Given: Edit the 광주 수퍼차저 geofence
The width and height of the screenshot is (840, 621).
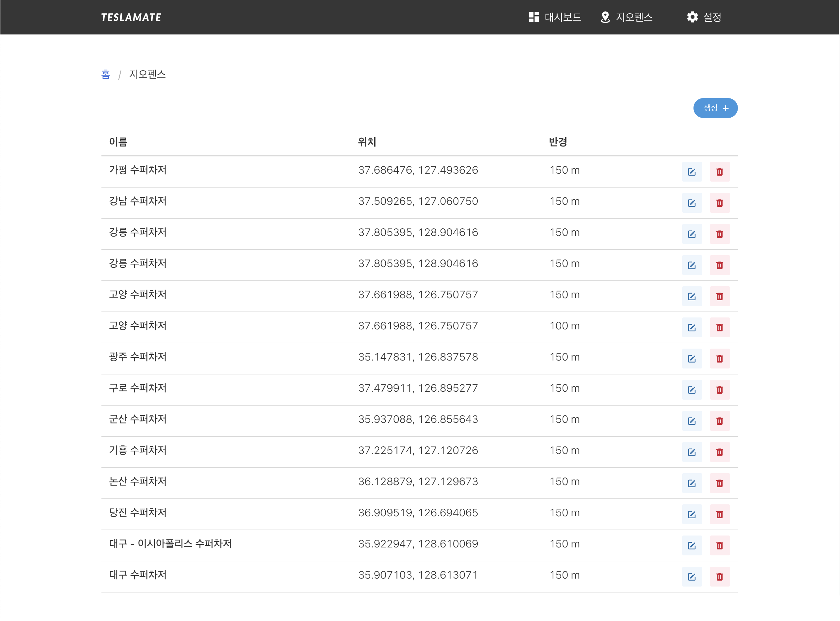Looking at the screenshot, I should tap(692, 359).
